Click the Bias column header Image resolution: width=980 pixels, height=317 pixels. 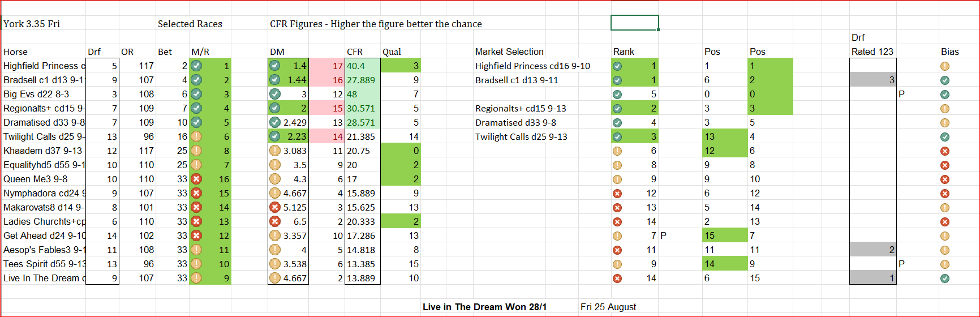tap(949, 52)
